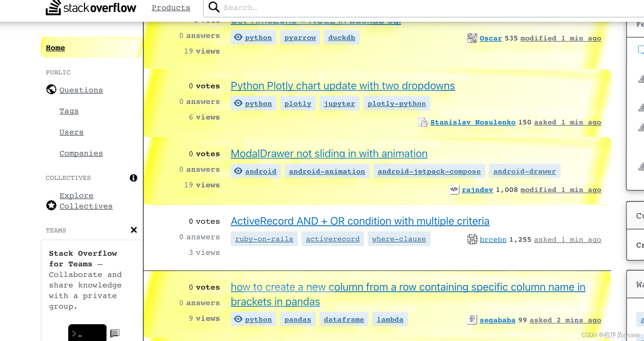Open the Python Plotly dropdowns question
The width and height of the screenshot is (644, 341).
click(342, 86)
